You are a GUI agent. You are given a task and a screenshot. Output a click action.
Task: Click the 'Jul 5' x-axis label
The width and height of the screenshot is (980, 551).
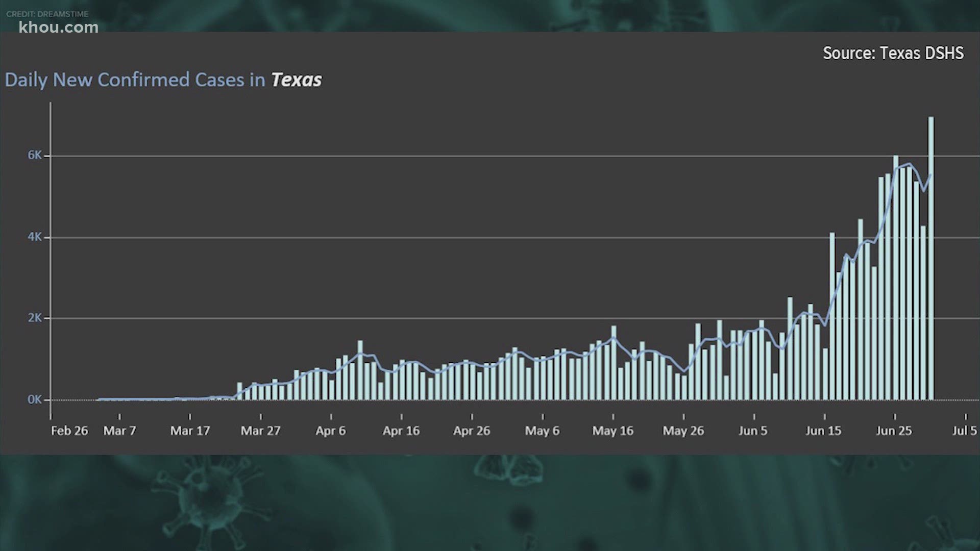point(964,431)
